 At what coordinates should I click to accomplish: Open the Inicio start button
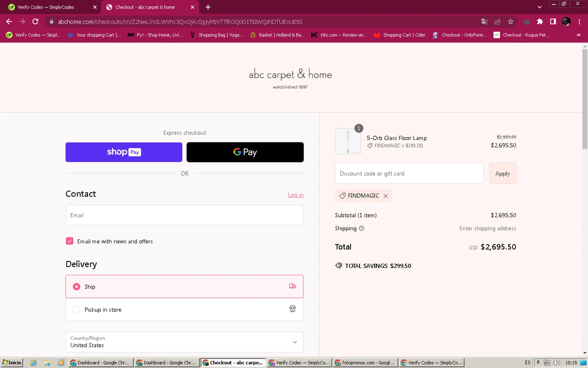point(12,363)
